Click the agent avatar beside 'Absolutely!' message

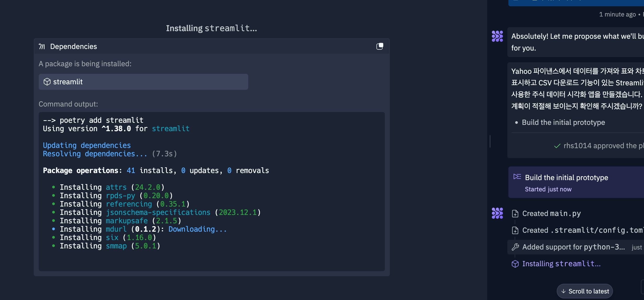click(497, 36)
